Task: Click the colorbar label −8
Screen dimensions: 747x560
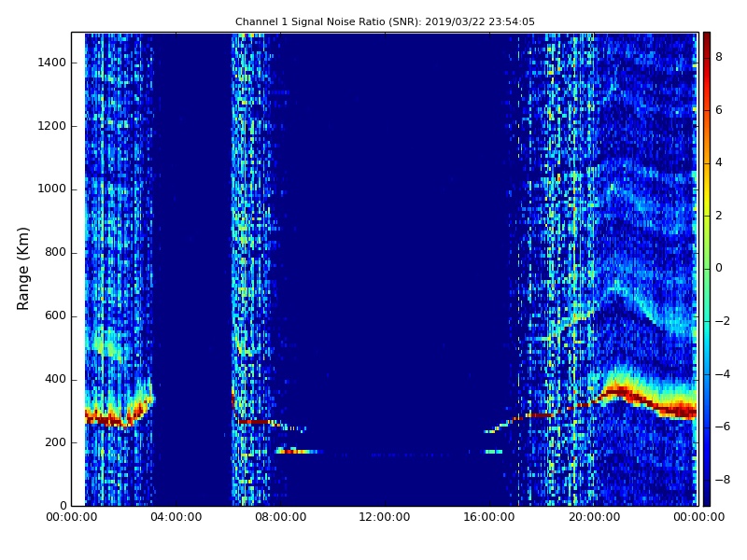Action: click(x=723, y=480)
